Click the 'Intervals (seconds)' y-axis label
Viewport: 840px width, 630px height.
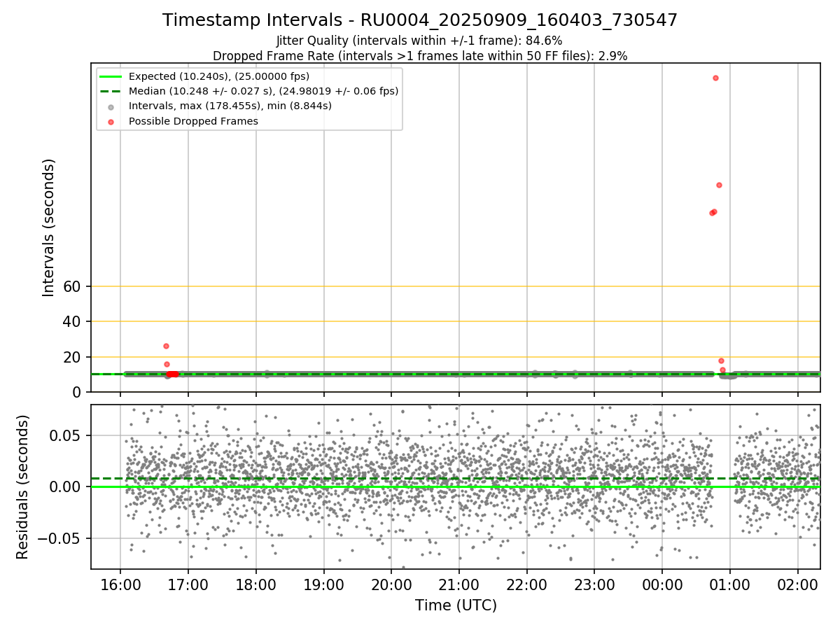[49, 227]
